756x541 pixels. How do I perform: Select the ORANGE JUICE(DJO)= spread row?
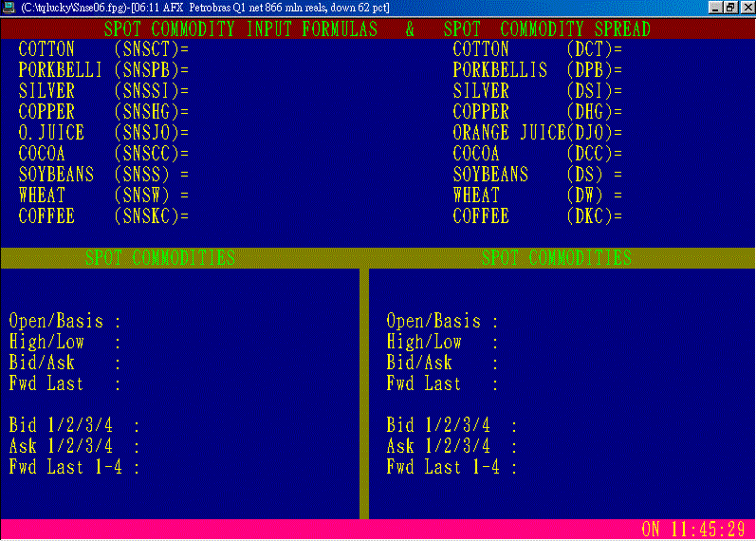click(x=538, y=132)
